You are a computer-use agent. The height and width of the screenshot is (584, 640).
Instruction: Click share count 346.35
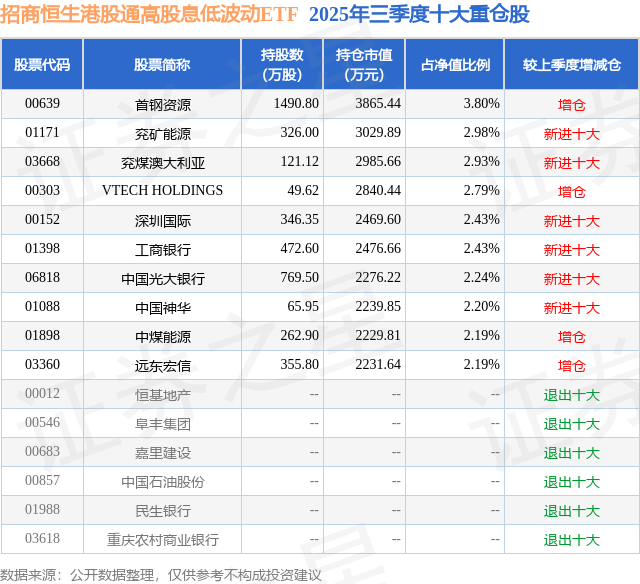coord(299,220)
